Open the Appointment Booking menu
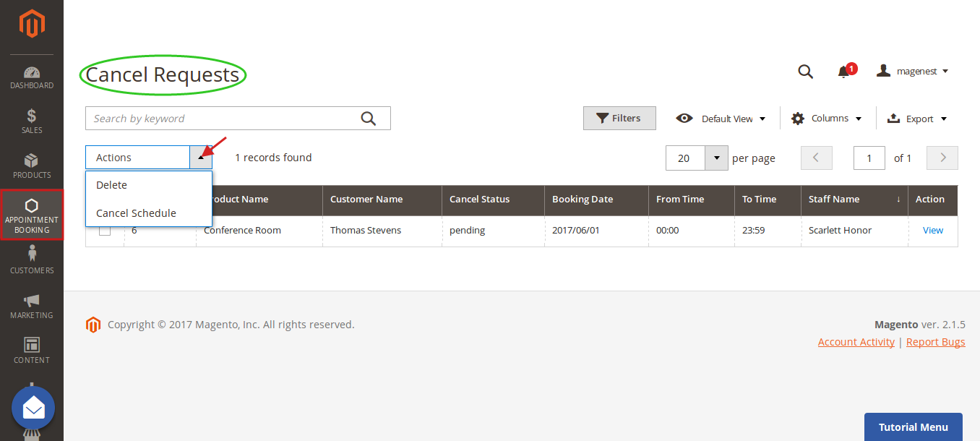This screenshot has height=441, width=980. [x=32, y=215]
